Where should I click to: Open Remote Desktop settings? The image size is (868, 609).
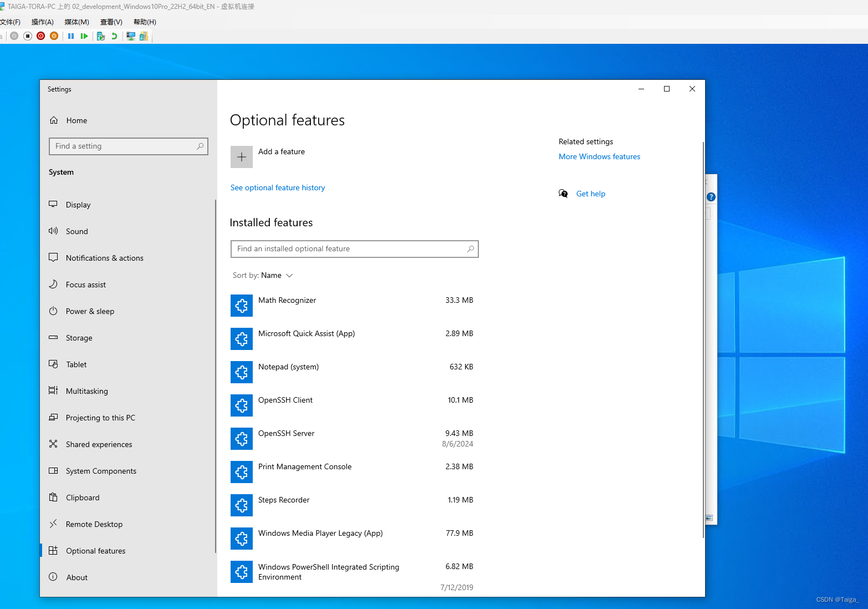pos(128,524)
